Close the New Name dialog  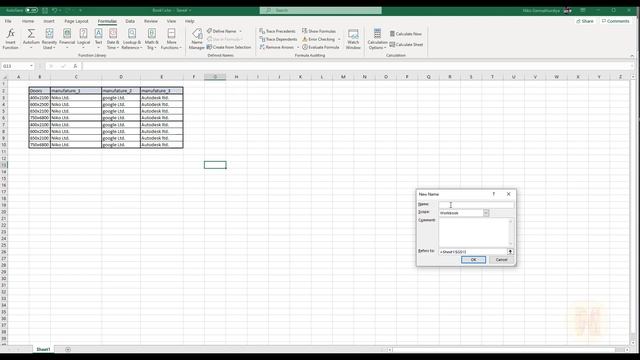[509, 194]
